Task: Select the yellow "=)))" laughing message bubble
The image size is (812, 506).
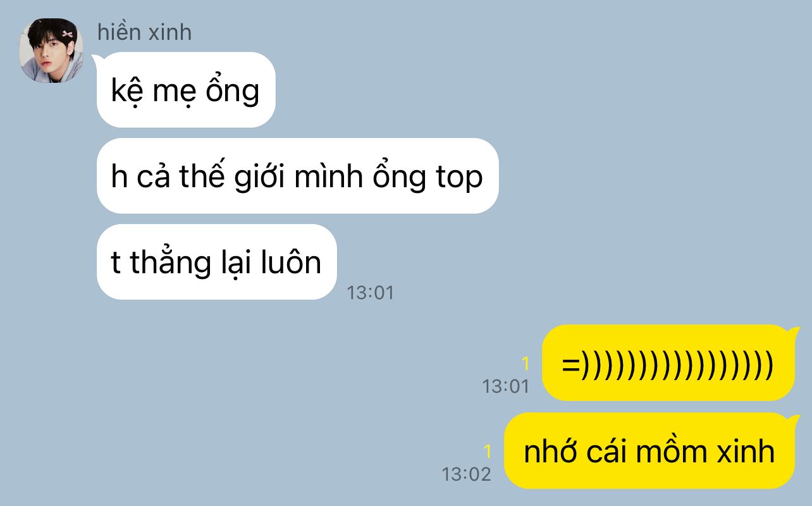Action: tap(668, 363)
